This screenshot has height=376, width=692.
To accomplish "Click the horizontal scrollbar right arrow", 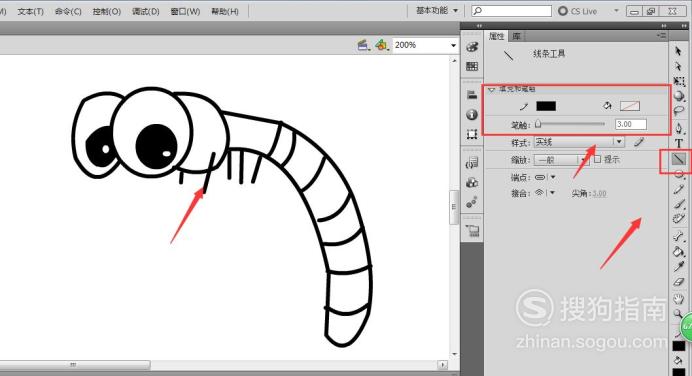I will [x=442, y=365].
